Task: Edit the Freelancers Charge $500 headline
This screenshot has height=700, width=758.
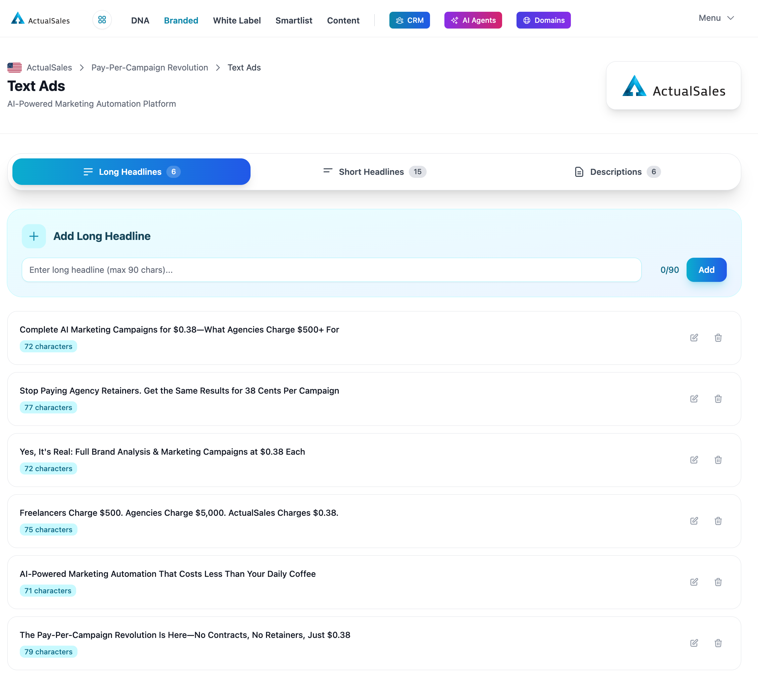Action: 694,521
